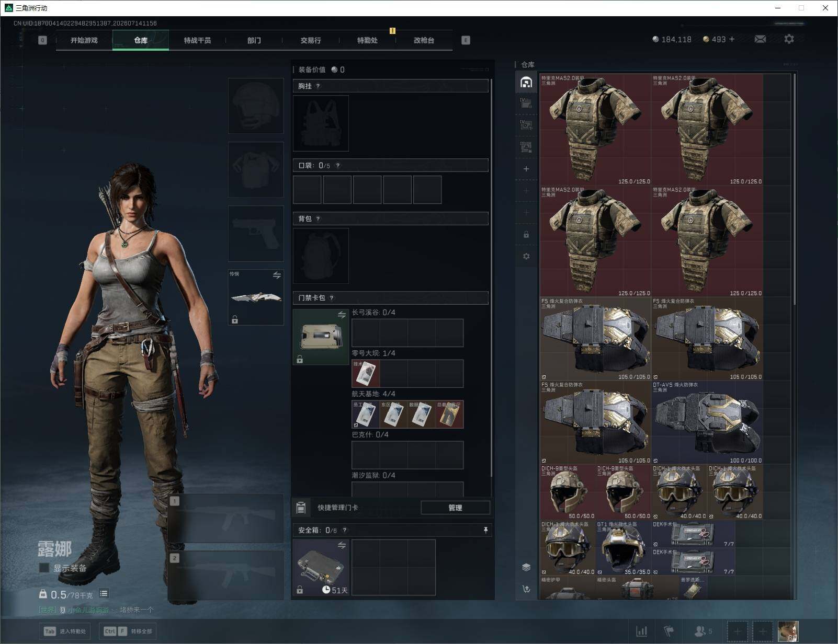Screen dimensions: 838x644
Task: Click the quick-sell cart icon in warehouse sidebar
Action: click(526, 589)
